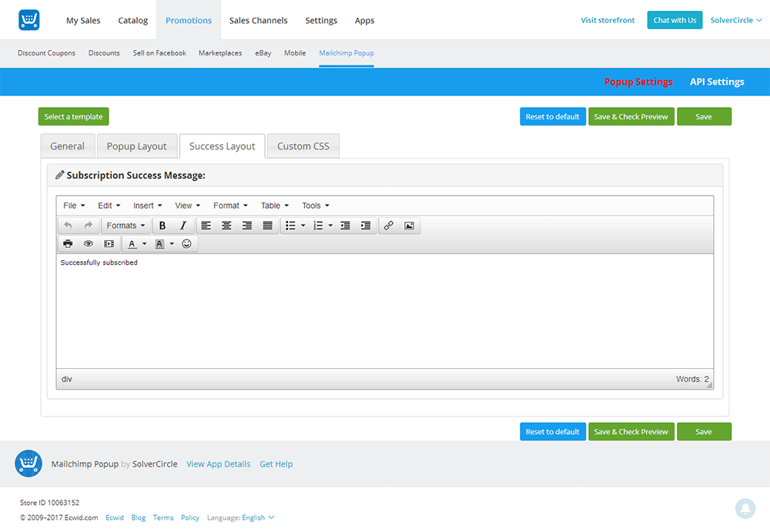Screen dimensions: 770x532
Task: Open the emoticons picker
Action: click(186, 243)
